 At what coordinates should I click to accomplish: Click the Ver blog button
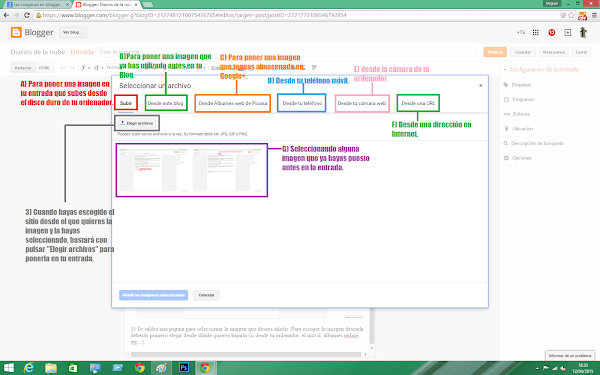coord(71,33)
